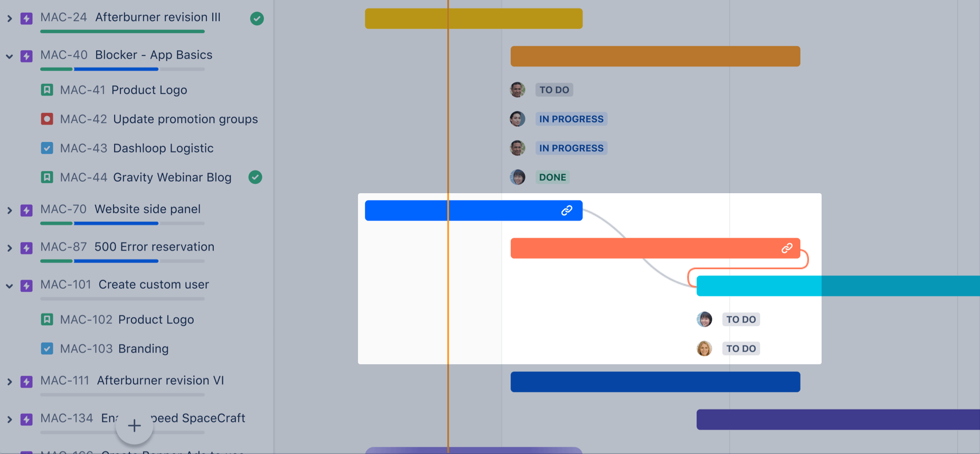
Task: Click the TO DO status of MAC-102
Action: (741, 319)
